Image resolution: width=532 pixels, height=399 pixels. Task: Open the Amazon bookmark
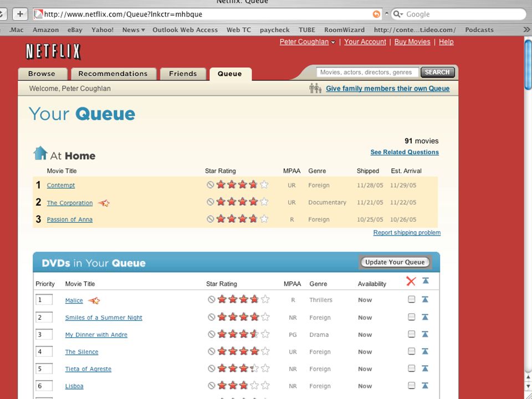click(46, 30)
